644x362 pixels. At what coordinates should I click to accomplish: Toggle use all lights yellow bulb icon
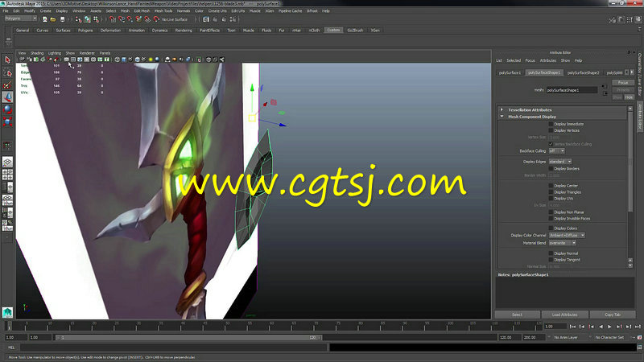(x=151, y=60)
